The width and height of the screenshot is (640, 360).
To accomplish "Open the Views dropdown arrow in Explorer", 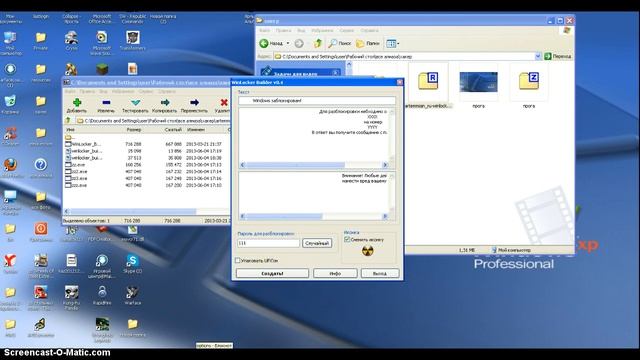I will [x=398, y=43].
